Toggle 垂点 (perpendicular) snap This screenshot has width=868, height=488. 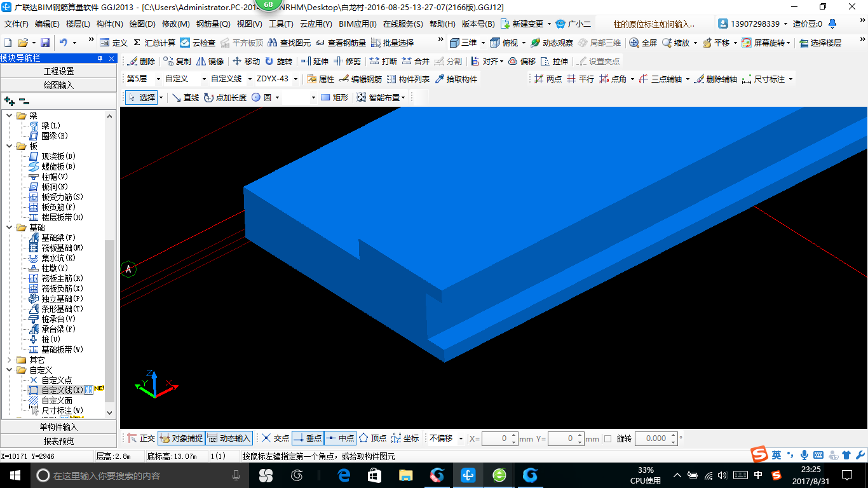(x=308, y=438)
